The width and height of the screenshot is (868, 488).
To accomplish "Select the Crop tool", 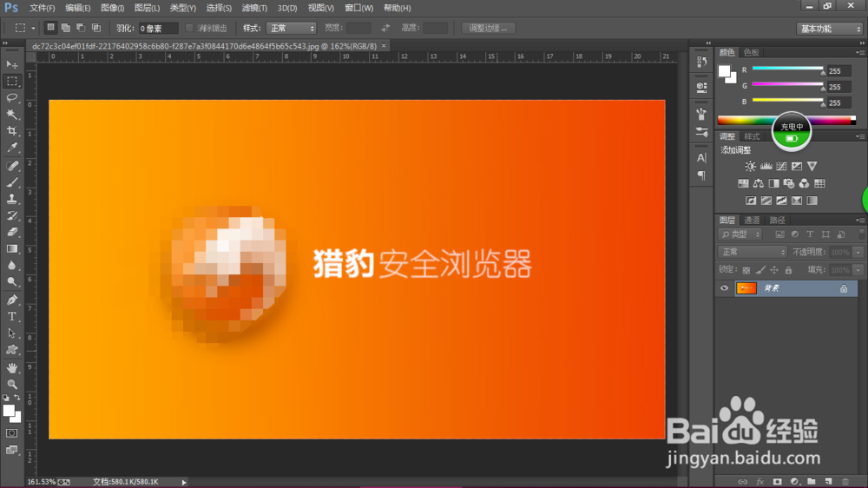I will click(x=11, y=131).
